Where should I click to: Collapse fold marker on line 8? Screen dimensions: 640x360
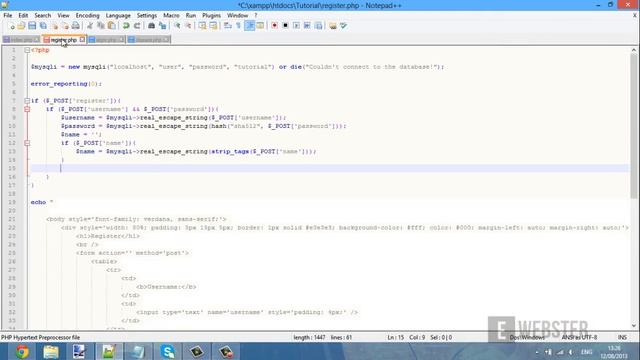27,109
